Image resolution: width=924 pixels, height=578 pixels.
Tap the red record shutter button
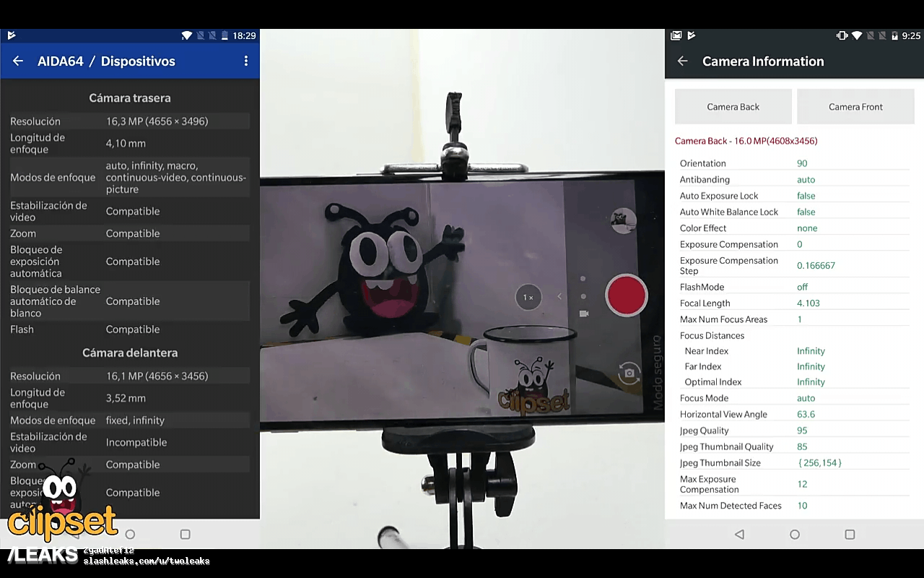pos(626,296)
